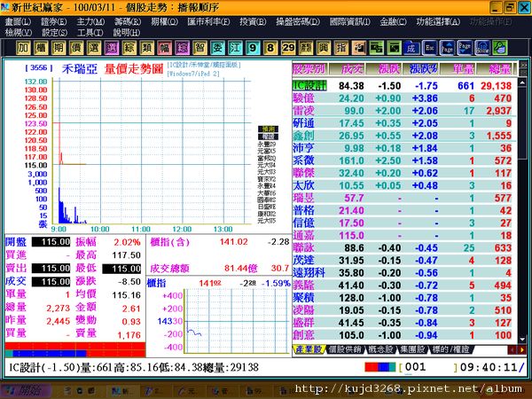Click the cyan 委 toolbar button

(217, 48)
